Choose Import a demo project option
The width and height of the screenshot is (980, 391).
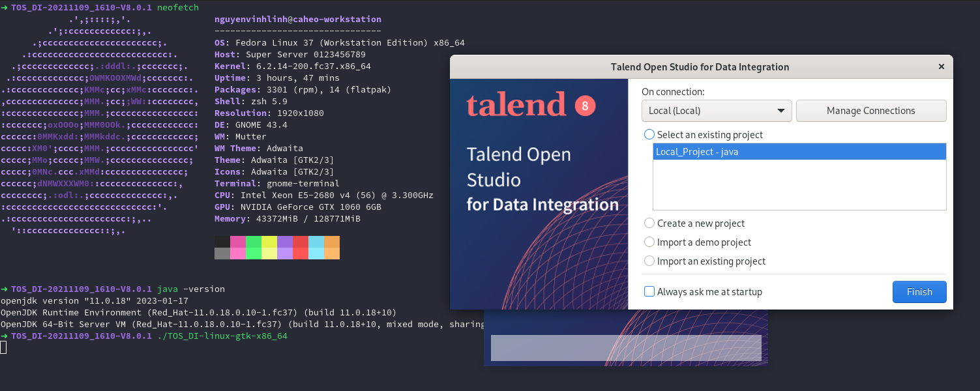pyautogui.click(x=698, y=242)
